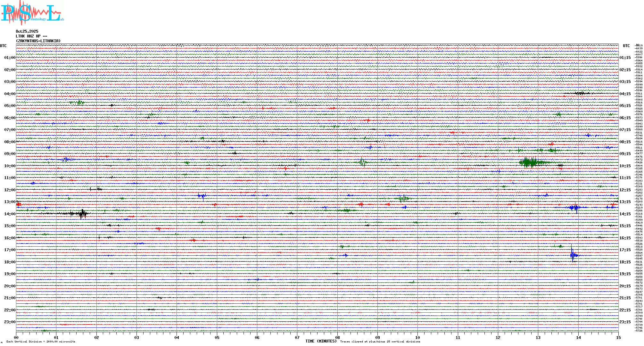Click the tall blue spike near minute 14
644x346 pixels.
coord(573,254)
